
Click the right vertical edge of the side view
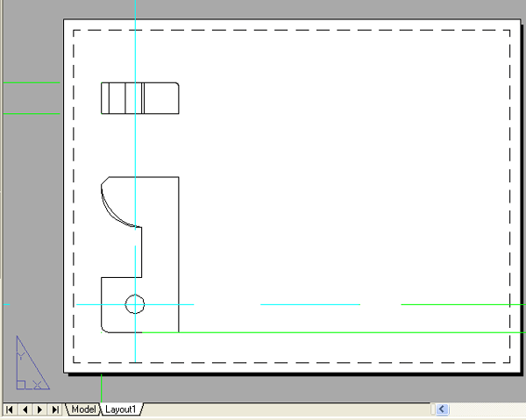tap(179, 254)
